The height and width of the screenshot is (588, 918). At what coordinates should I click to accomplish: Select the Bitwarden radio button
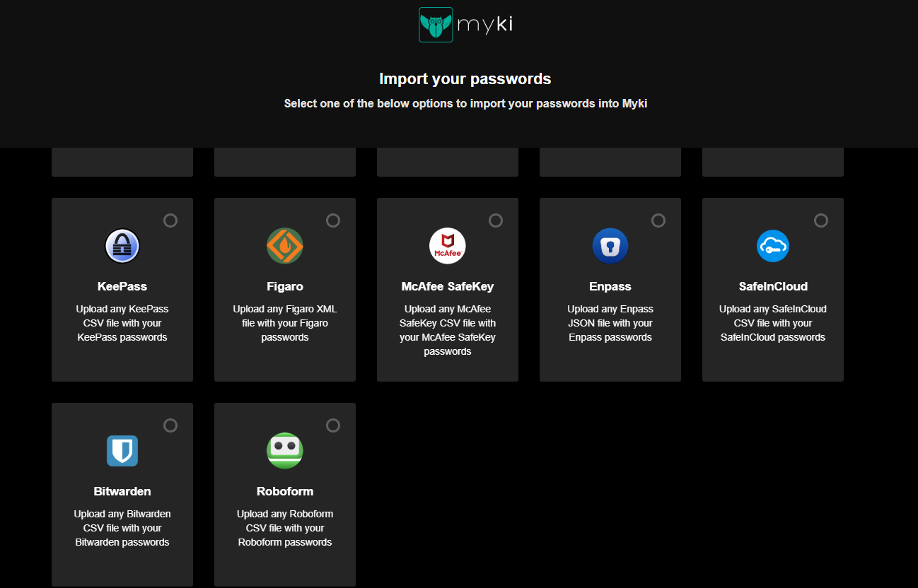(x=170, y=425)
